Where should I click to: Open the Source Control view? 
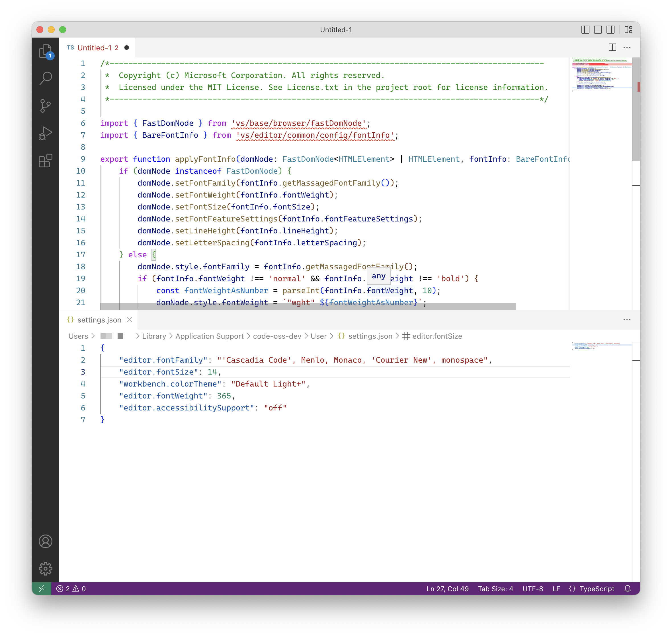(46, 106)
